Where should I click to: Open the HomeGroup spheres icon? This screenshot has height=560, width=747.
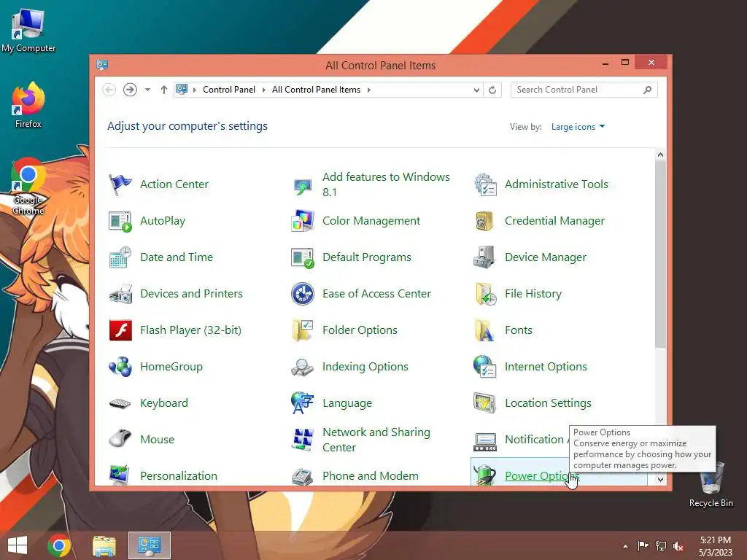(120, 367)
